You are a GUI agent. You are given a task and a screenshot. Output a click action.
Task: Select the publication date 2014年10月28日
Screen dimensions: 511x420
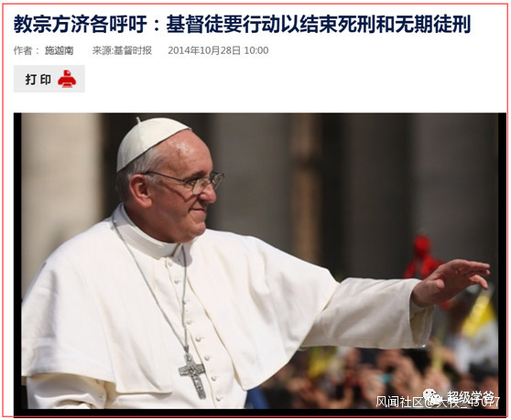[x=204, y=50]
